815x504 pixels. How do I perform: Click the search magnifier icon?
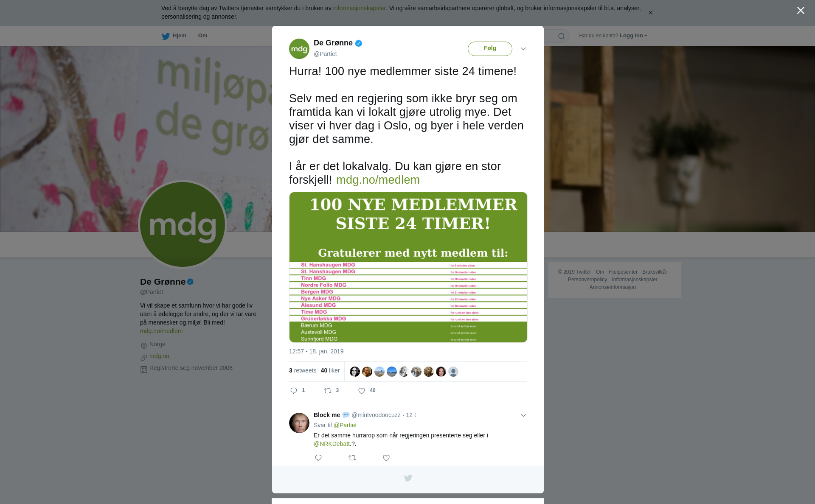562,36
